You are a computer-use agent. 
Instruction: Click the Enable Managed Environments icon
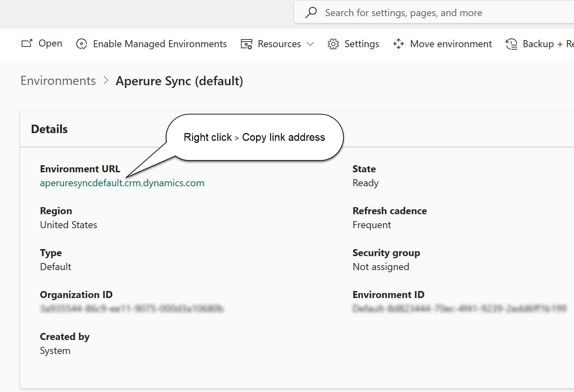click(x=82, y=44)
